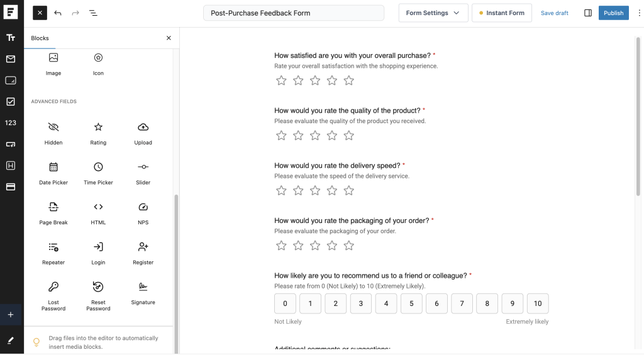The image size is (644, 355).
Task: Toggle the settings sidebar panel icon
Action: click(588, 13)
